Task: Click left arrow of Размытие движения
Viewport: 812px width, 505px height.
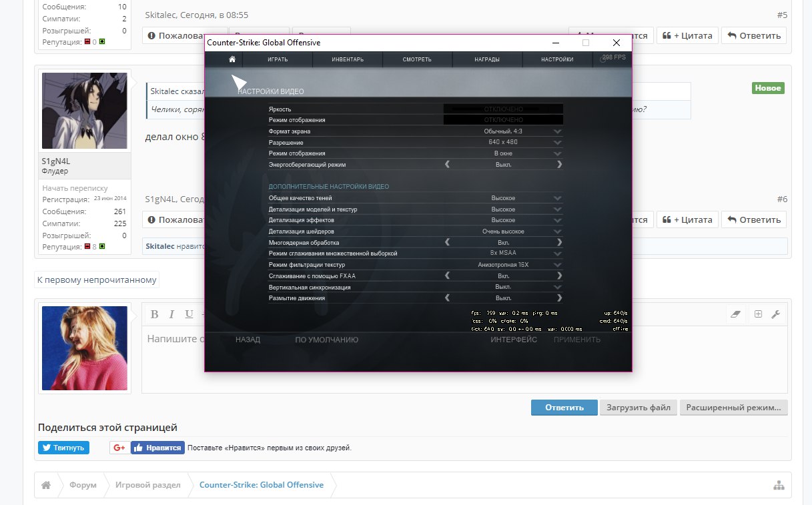Action: coord(447,298)
